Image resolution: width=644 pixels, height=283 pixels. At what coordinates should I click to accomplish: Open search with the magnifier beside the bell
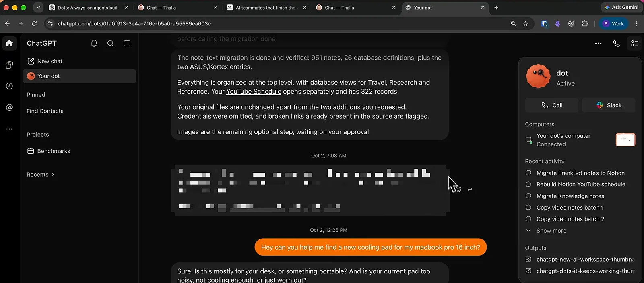coord(111,43)
